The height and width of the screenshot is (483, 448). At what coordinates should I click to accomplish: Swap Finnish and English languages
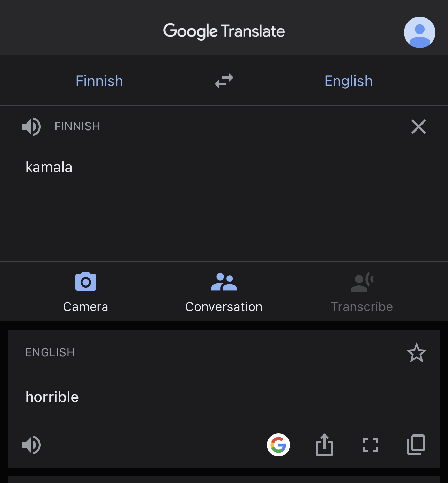pos(224,81)
